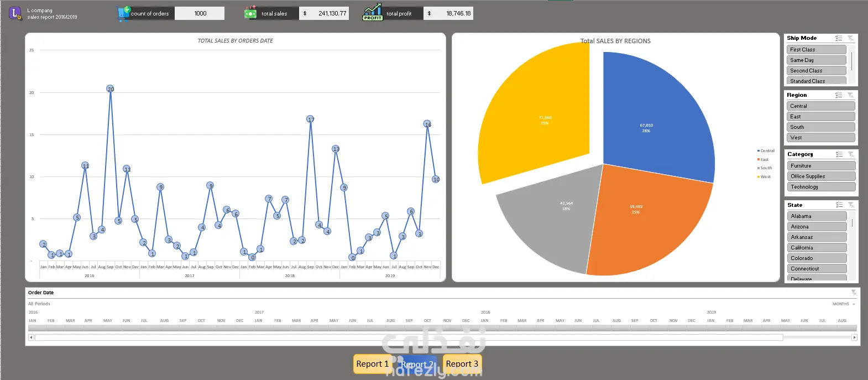Filter by Technology category
The width and height of the screenshot is (868, 380).
point(822,187)
